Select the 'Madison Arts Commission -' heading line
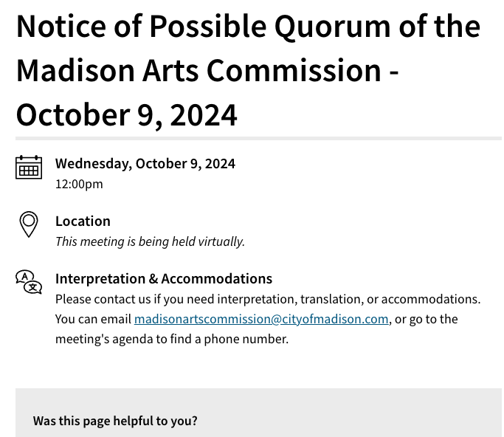Viewport: 504px width, 437px height. click(207, 70)
